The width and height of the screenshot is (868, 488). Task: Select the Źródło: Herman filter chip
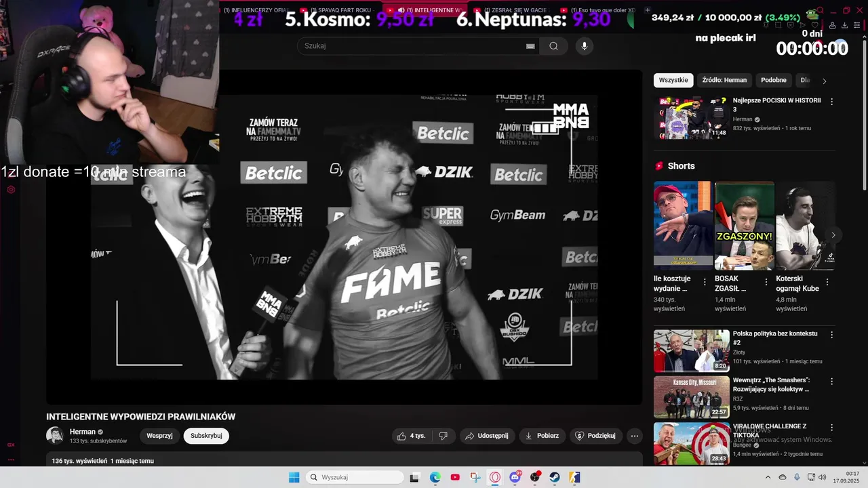coord(724,80)
